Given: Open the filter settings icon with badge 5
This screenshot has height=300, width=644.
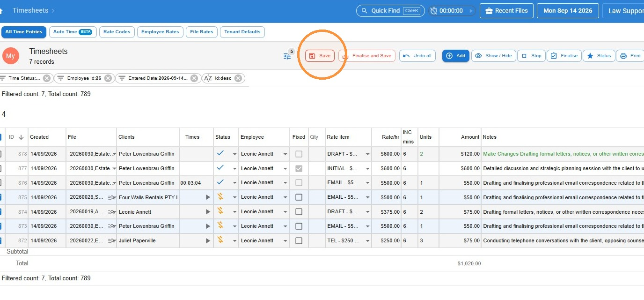Looking at the screenshot, I should tap(287, 56).
